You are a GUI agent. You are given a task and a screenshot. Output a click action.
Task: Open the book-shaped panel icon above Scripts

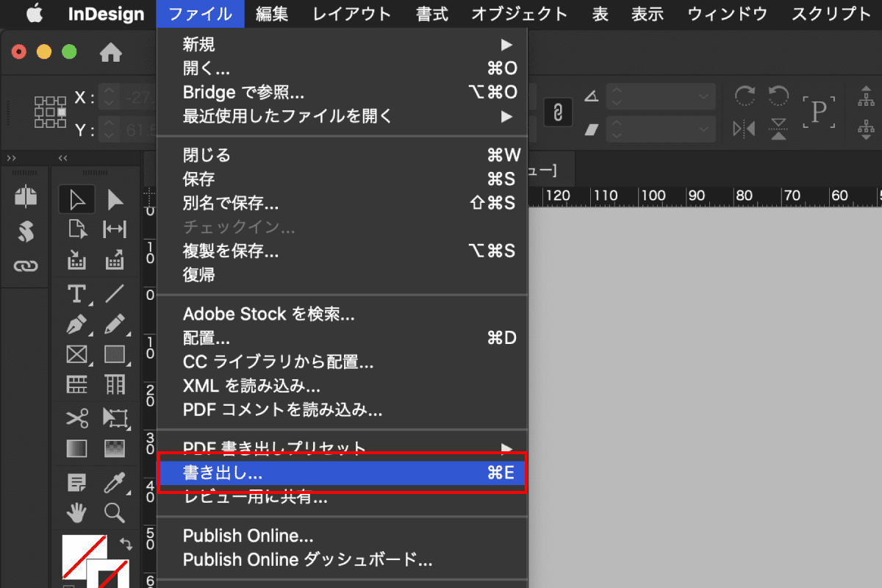click(x=26, y=197)
